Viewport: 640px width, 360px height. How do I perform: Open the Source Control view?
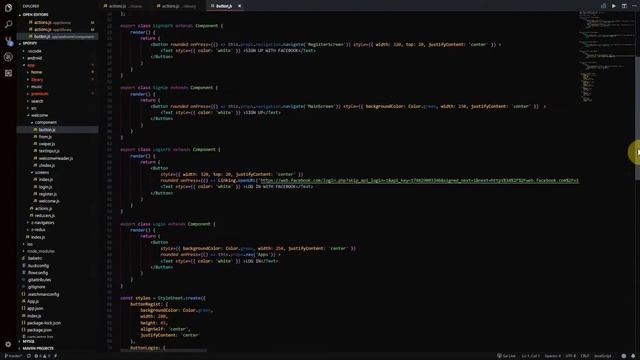coord(8,41)
